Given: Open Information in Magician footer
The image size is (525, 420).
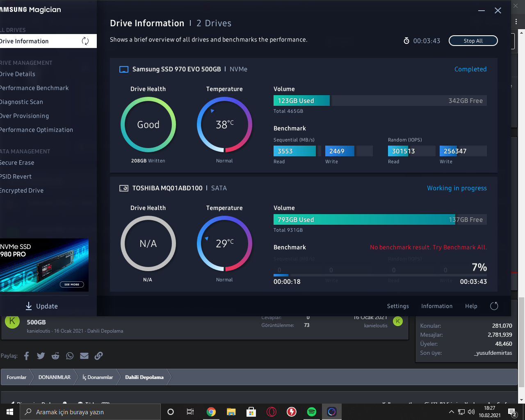Looking at the screenshot, I should tap(437, 306).
